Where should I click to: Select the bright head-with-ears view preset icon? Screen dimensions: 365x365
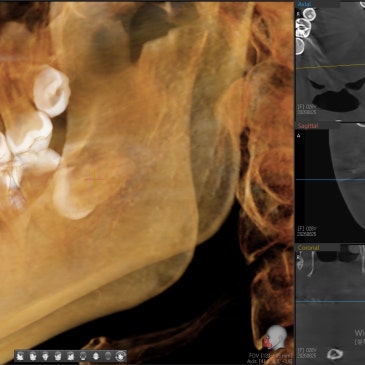click(x=96, y=356)
